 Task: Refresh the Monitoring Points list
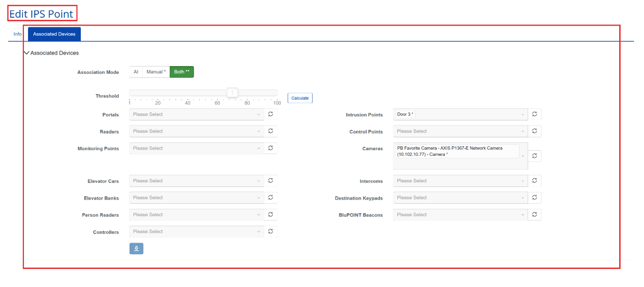point(271,148)
